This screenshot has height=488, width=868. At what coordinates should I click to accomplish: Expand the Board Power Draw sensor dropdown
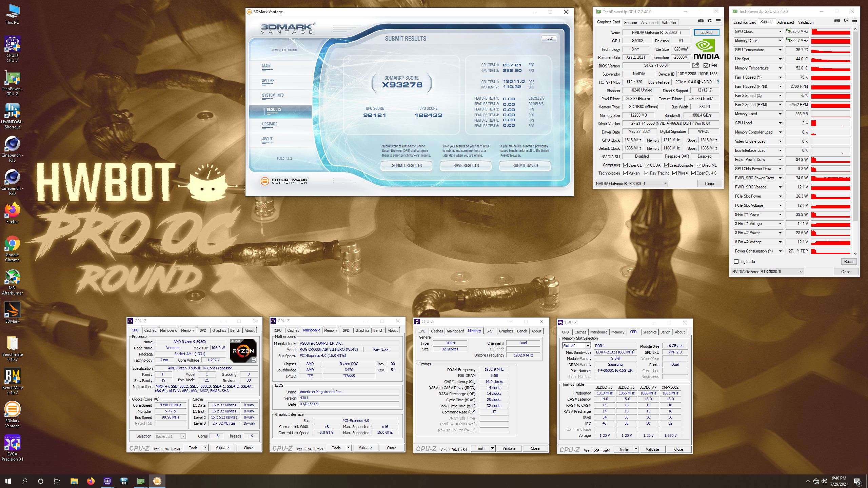pos(780,160)
